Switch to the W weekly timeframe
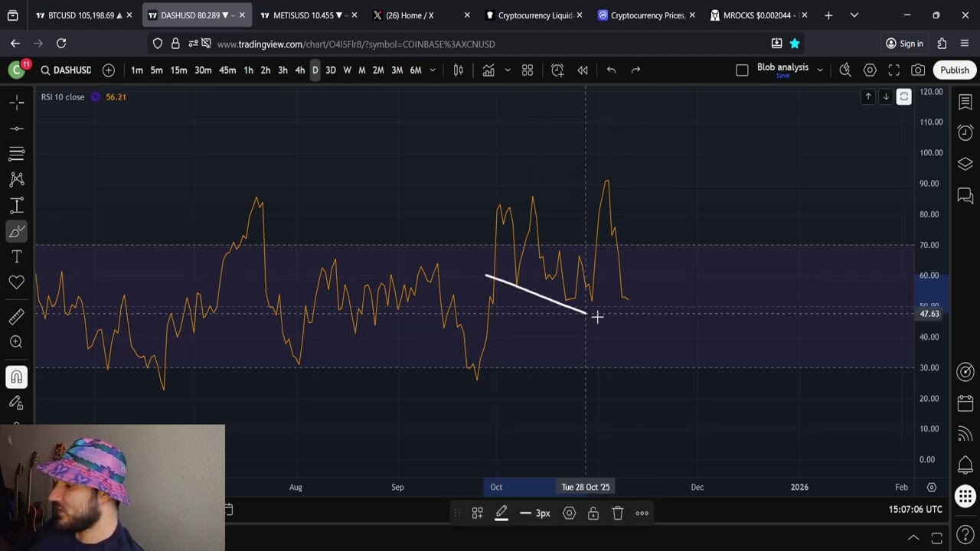 point(347,70)
